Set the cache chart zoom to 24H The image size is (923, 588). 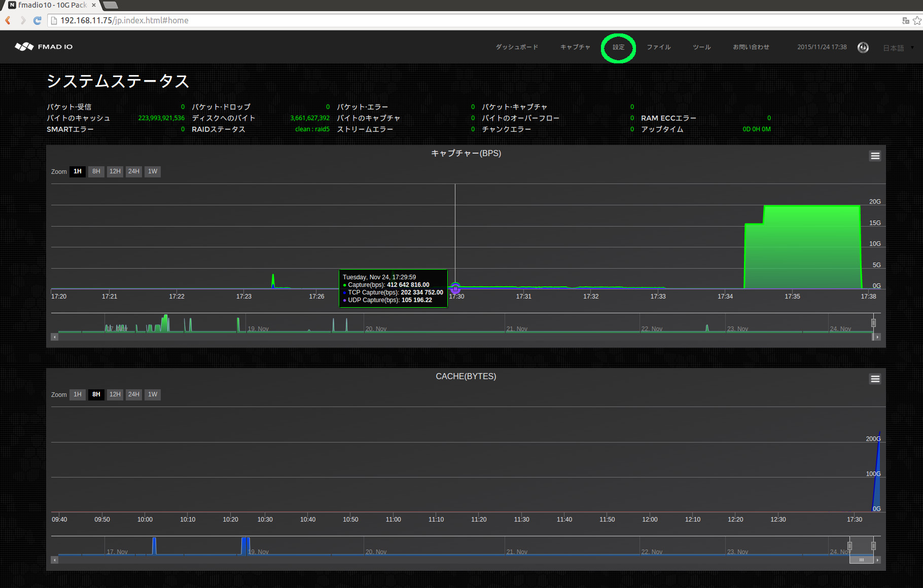(133, 394)
